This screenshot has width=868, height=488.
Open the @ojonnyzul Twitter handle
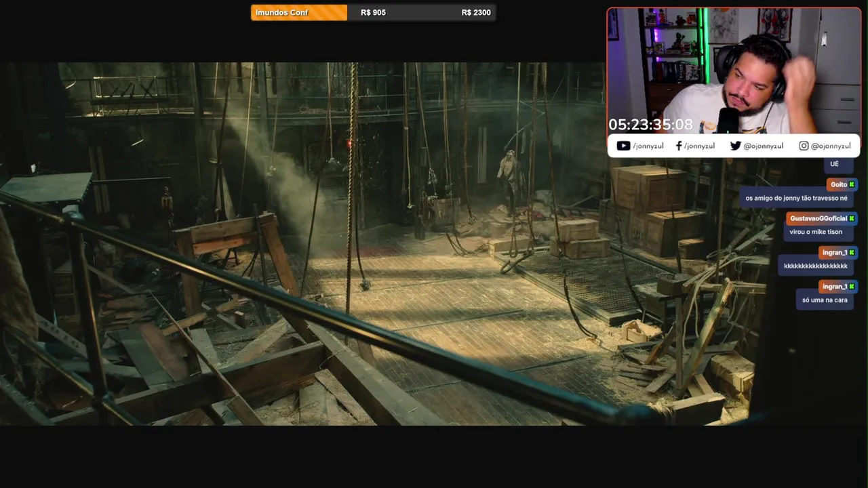[x=763, y=146]
